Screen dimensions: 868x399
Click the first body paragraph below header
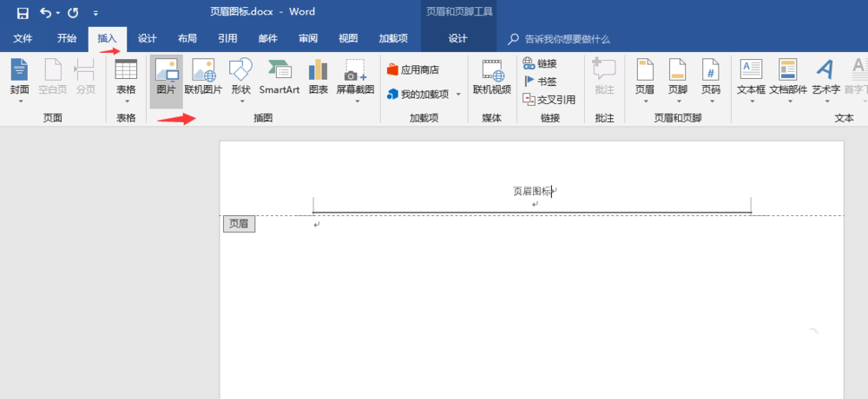coord(317,225)
